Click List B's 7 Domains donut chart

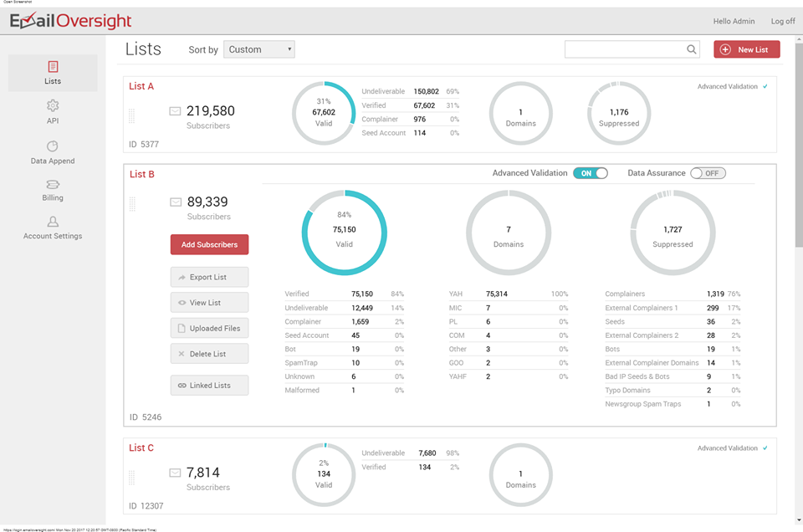[509, 233]
